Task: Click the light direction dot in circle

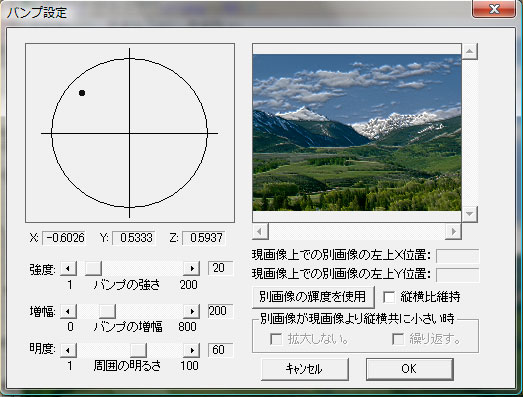Action: (82, 93)
